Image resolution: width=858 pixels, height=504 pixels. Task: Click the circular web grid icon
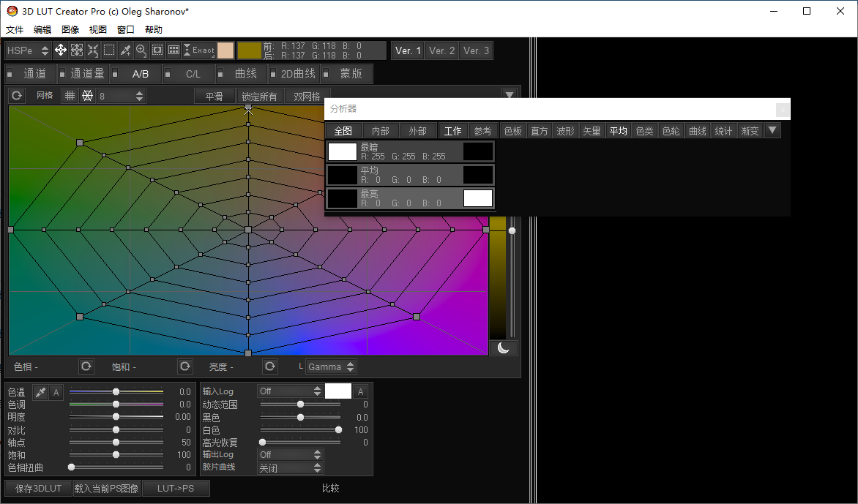point(87,96)
